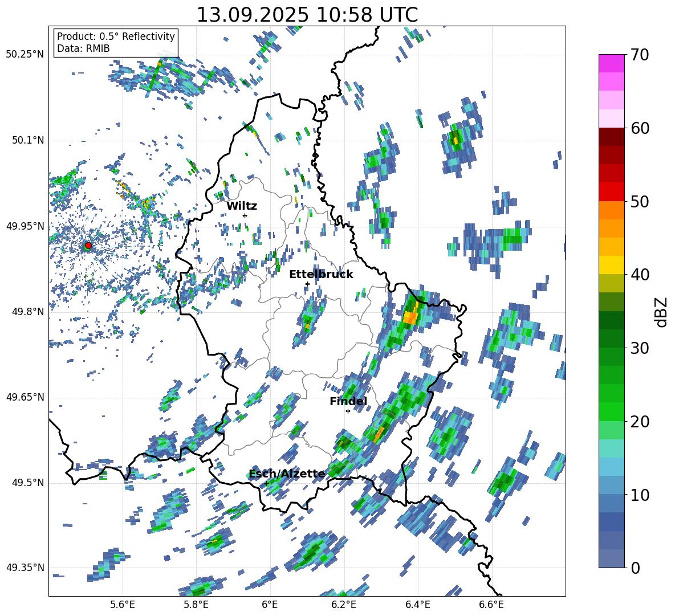The height and width of the screenshot is (616, 675).
Task: Click the colorbar tick label 70
Action: [x=640, y=55]
